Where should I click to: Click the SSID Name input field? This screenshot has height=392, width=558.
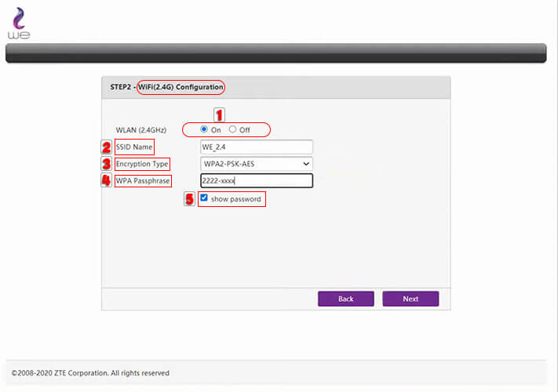click(x=256, y=147)
